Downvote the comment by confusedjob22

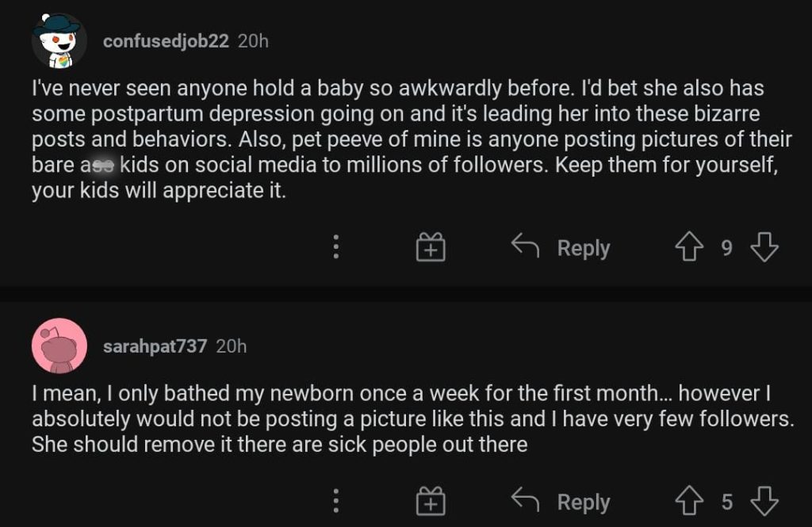764,249
